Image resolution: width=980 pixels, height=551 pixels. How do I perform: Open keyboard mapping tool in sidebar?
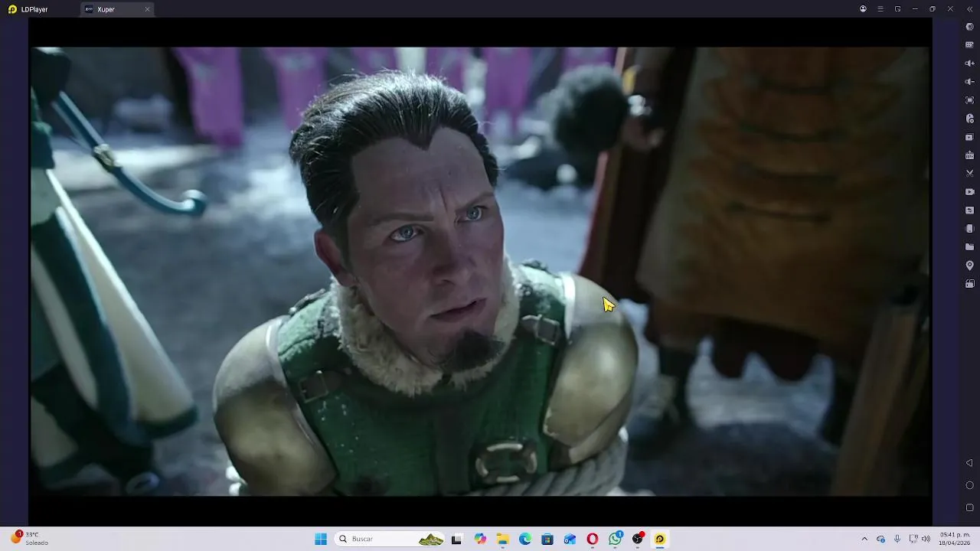point(969,45)
